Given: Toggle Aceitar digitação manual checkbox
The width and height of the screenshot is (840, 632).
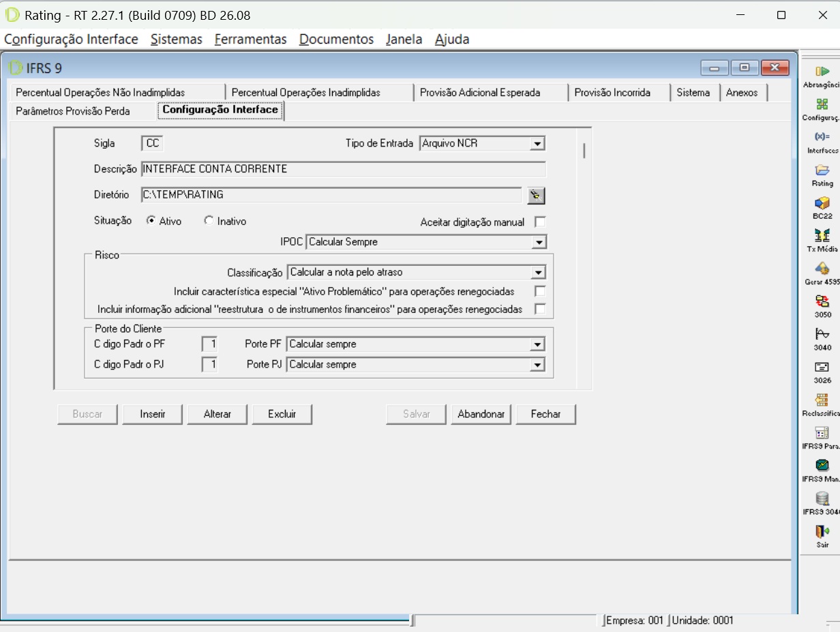Looking at the screenshot, I should [x=540, y=222].
